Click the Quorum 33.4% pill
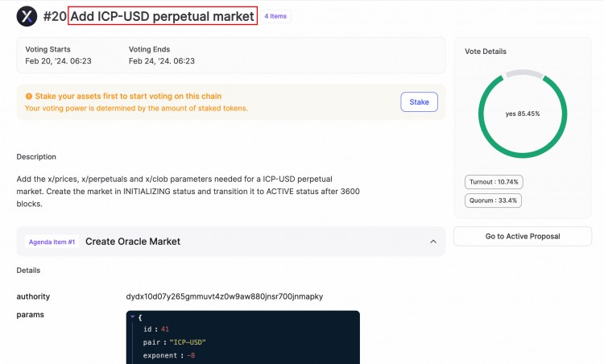This screenshot has height=364, width=604. click(x=493, y=201)
